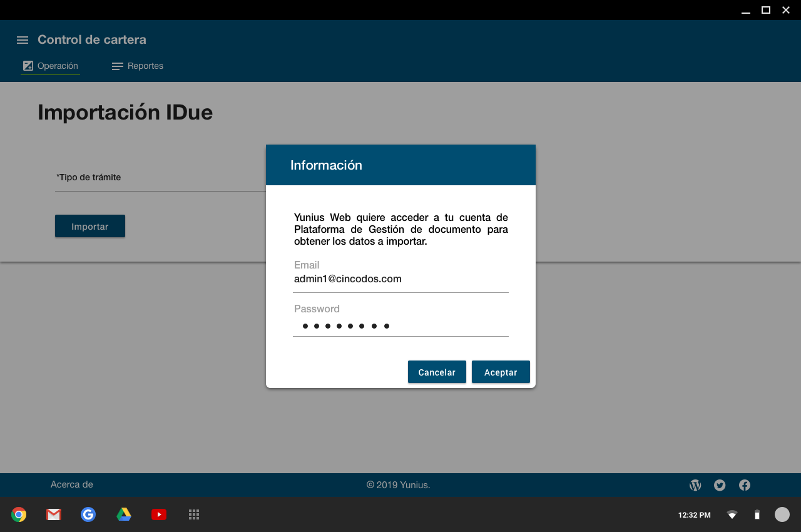Viewport: 801px width, 532px height.
Task: Open the Twitter link in footer
Action: click(x=720, y=485)
